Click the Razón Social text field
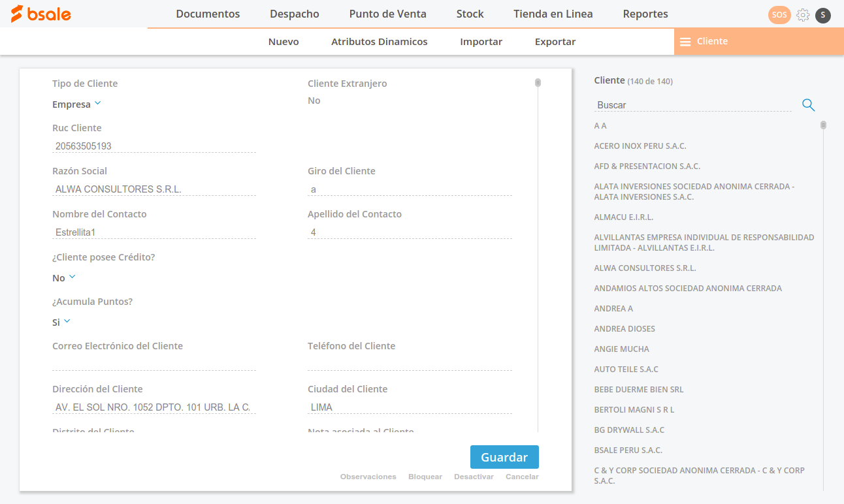Image resolution: width=844 pixels, height=504 pixels. click(x=154, y=189)
